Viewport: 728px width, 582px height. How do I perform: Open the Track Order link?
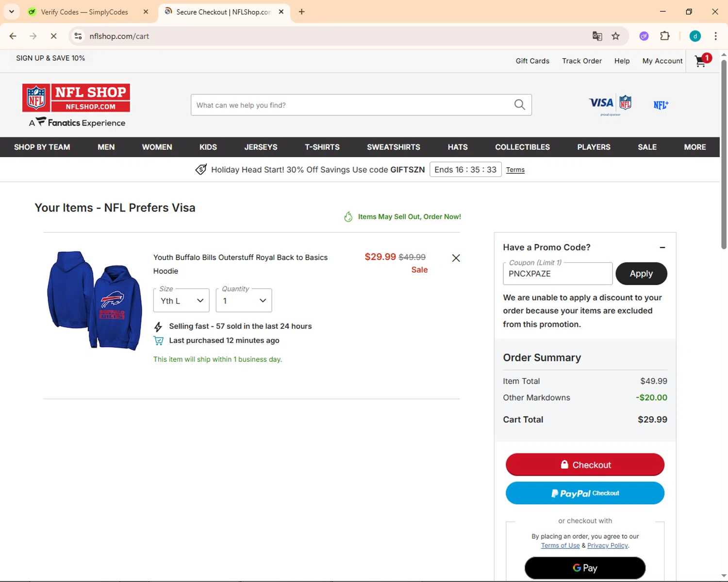pos(581,61)
